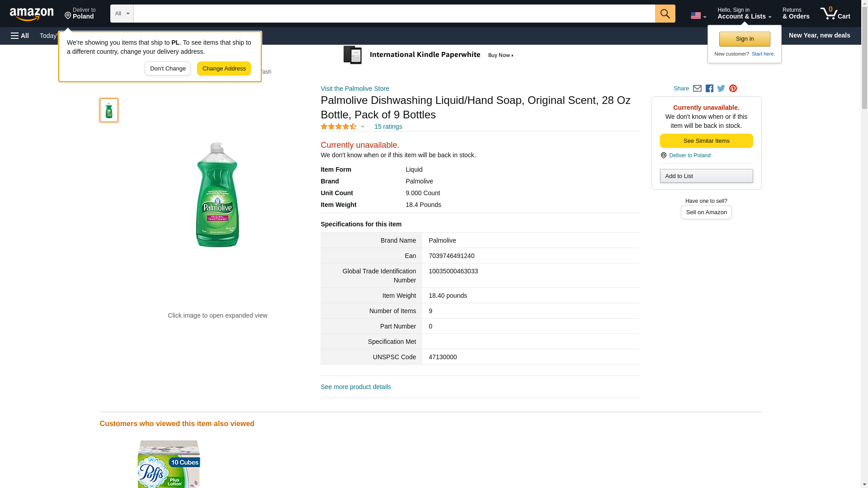Open the language flag selector

(698, 16)
